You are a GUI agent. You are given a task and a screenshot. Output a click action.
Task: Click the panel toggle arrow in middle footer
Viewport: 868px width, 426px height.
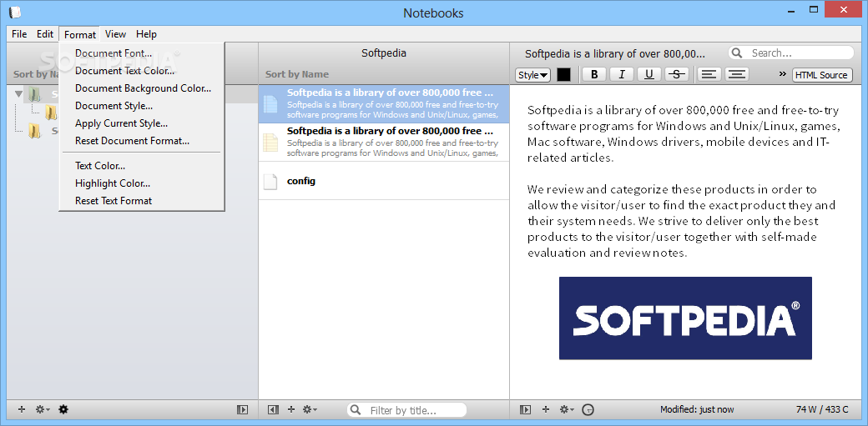[272, 409]
